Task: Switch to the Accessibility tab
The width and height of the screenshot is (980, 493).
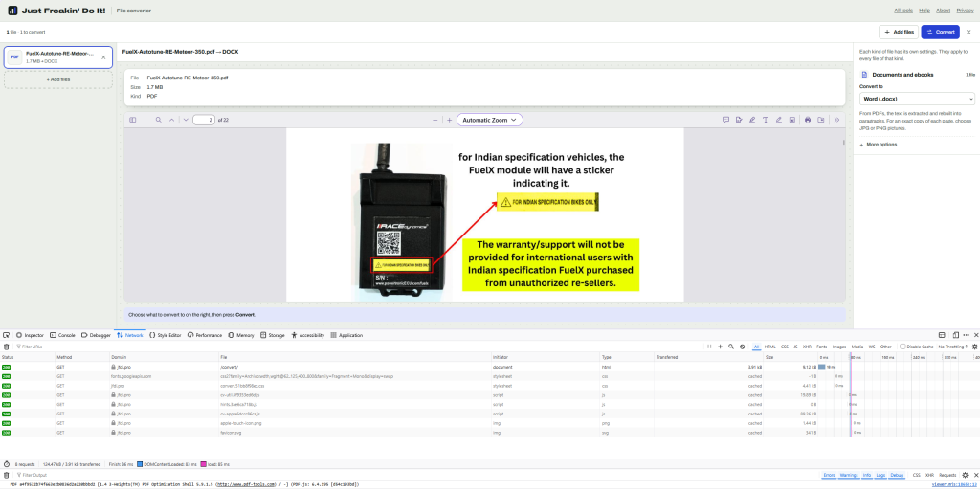Action: [308, 336]
